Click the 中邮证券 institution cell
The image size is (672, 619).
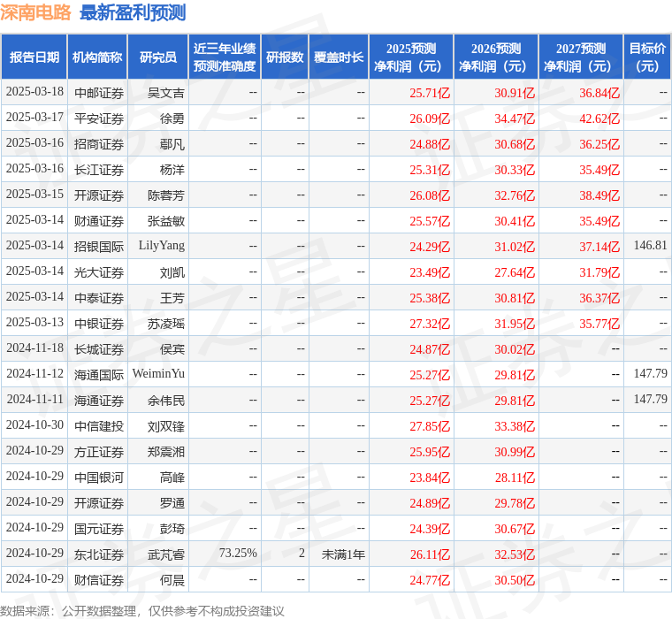pos(99,93)
